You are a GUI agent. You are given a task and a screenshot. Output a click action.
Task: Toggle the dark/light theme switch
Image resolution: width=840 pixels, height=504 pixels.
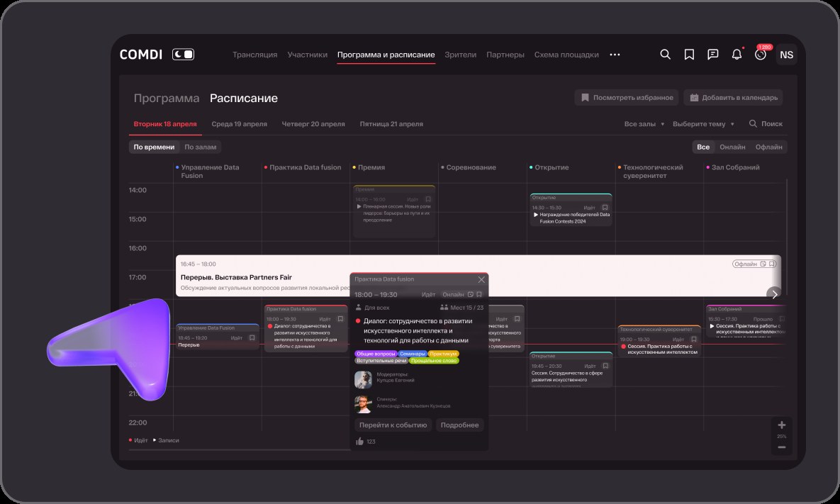[x=183, y=54]
